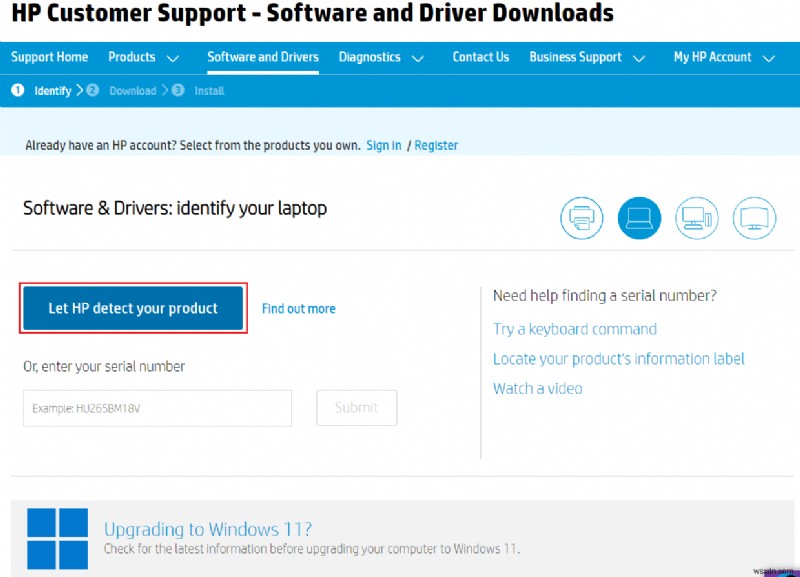The width and height of the screenshot is (800, 577).
Task: Select the Software and Drivers tab
Action: click(x=263, y=57)
